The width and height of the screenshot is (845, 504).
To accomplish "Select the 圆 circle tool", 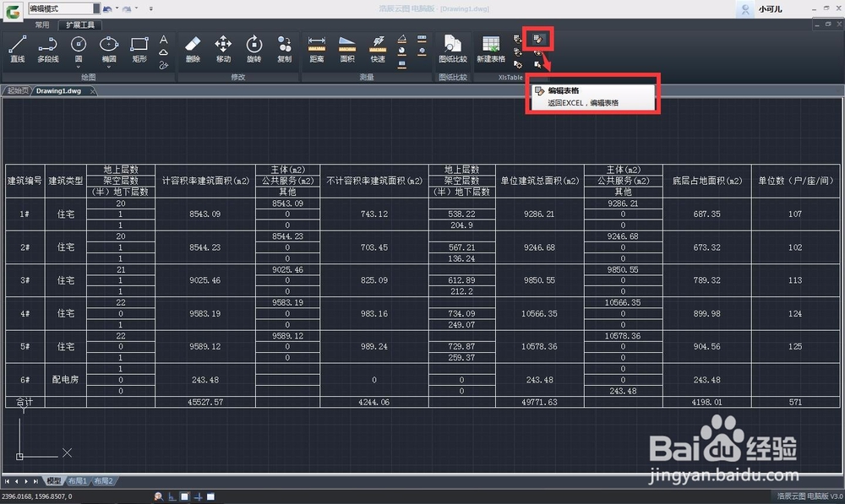I will pos(79,49).
